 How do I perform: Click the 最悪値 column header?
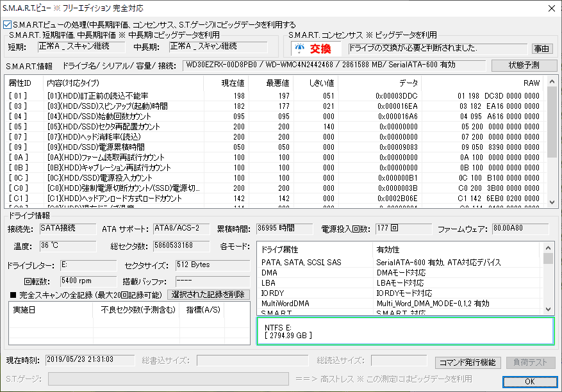(x=270, y=83)
